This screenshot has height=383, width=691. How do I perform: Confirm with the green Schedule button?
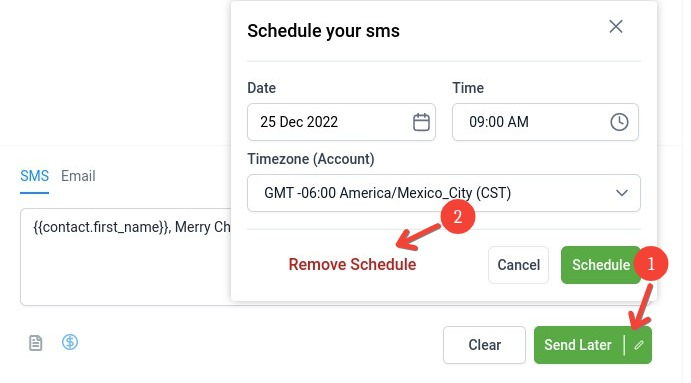point(601,265)
